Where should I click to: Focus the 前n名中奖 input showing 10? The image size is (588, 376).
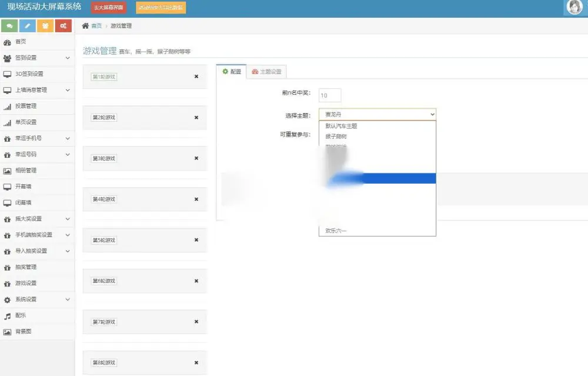(x=330, y=95)
